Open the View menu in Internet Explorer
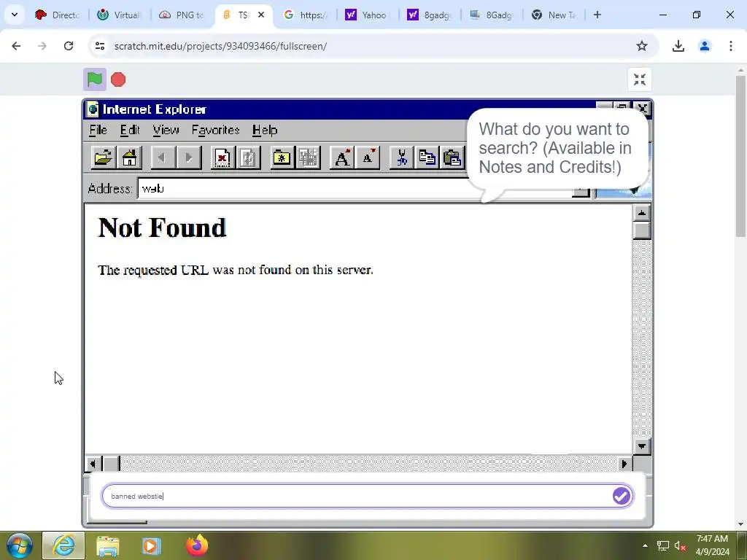 (166, 130)
